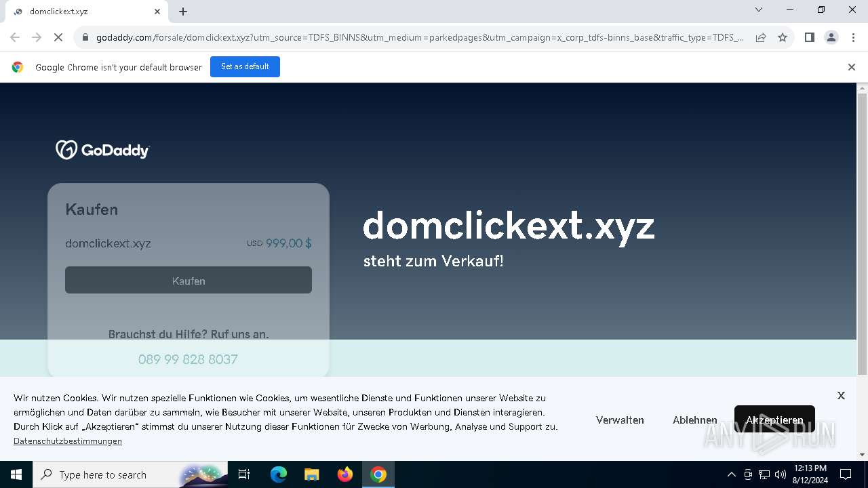Click 'steht zum Verkauf!' text
Viewport: 868px width, 488px height.
point(433,261)
